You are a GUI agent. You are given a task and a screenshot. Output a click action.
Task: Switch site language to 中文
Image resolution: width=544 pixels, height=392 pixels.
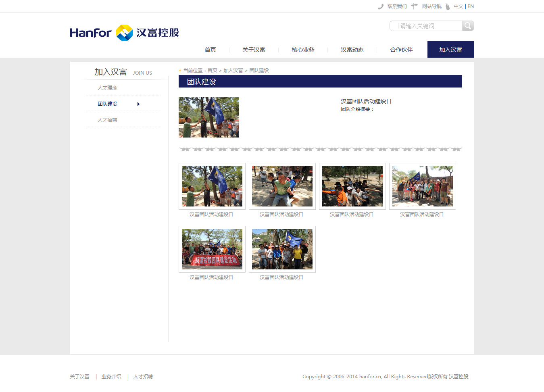[x=458, y=6]
